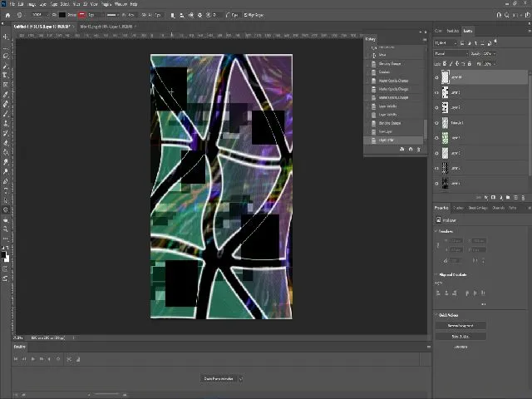Image resolution: width=532 pixels, height=399 pixels.
Task: Select the Move tool
Action: (6, 37)
